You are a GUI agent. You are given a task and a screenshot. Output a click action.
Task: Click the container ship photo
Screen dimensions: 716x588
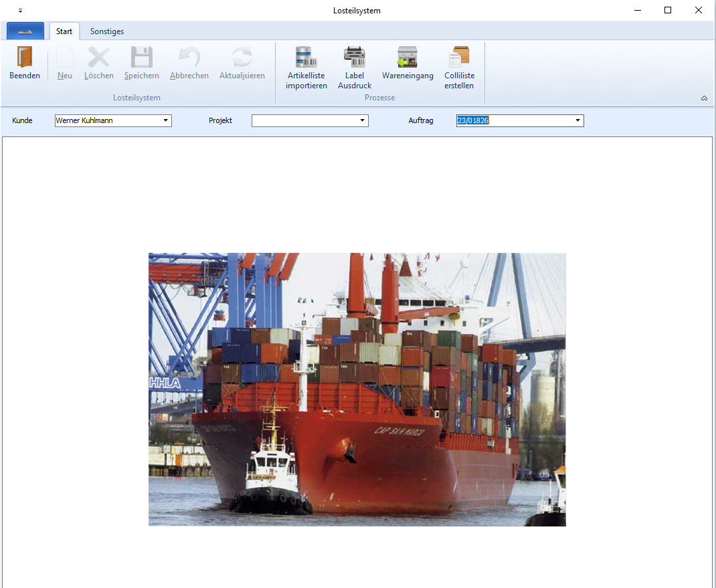point(357,389)
